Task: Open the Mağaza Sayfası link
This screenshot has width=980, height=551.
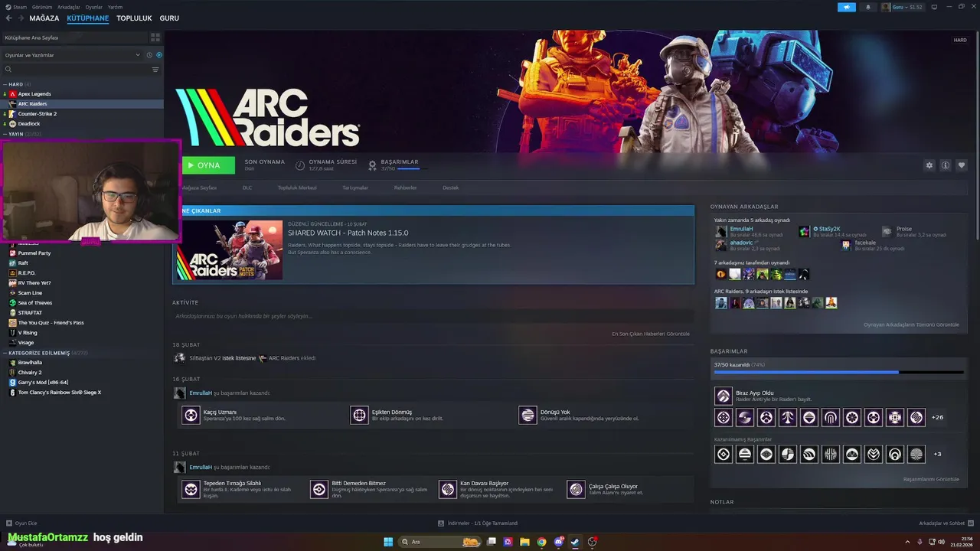Action: pos(199,187)
